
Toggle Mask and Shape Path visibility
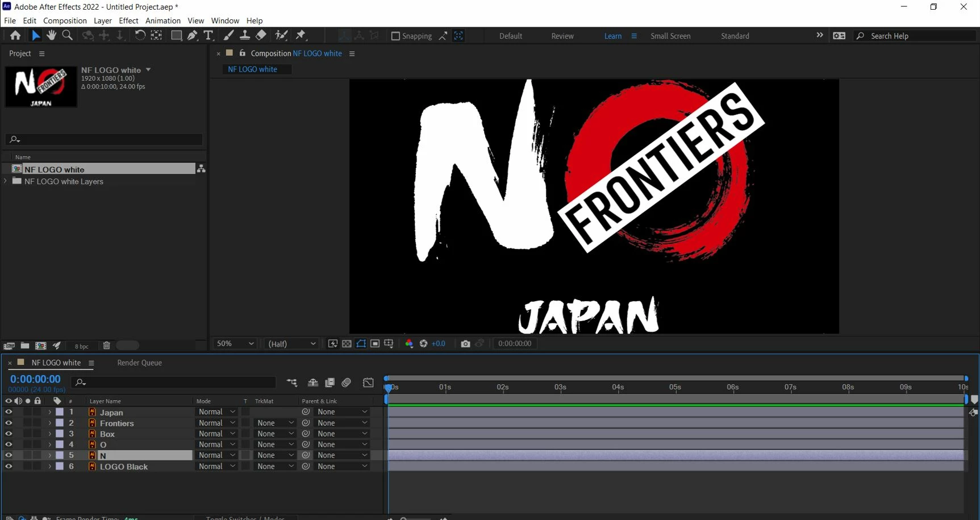pyautogui.click(x=361, y=343)
